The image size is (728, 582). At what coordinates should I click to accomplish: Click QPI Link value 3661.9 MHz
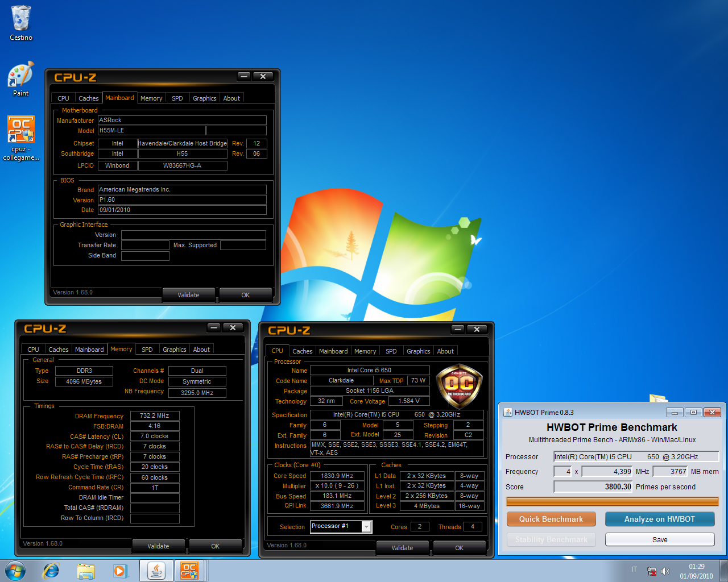tap(337, 506)
